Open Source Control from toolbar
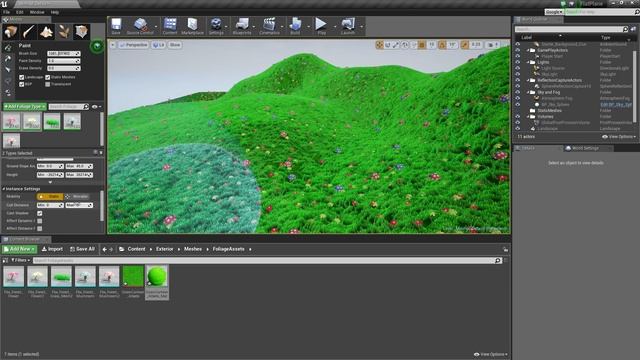The height and width of the screenshot is (360, 640). (x=140, y=26)
